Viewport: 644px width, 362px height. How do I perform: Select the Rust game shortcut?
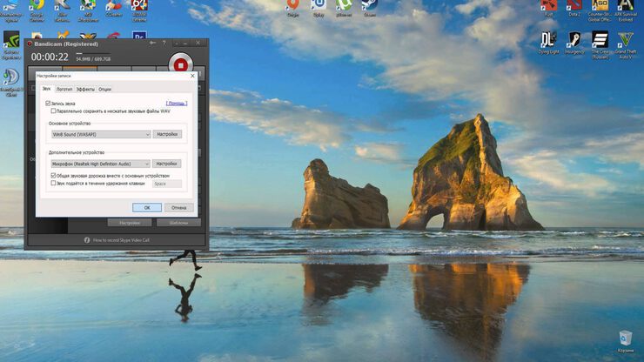coord(549,8)
